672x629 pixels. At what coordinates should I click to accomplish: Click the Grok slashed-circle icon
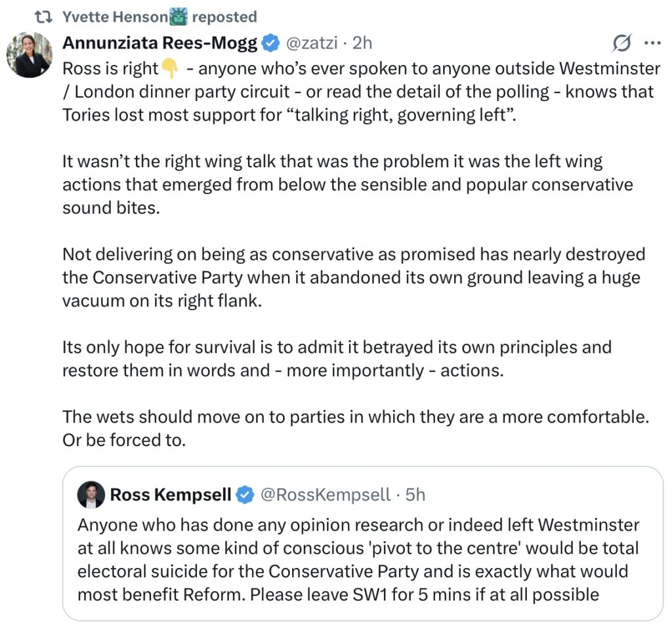pyautogui.click(x=621, y=43)
